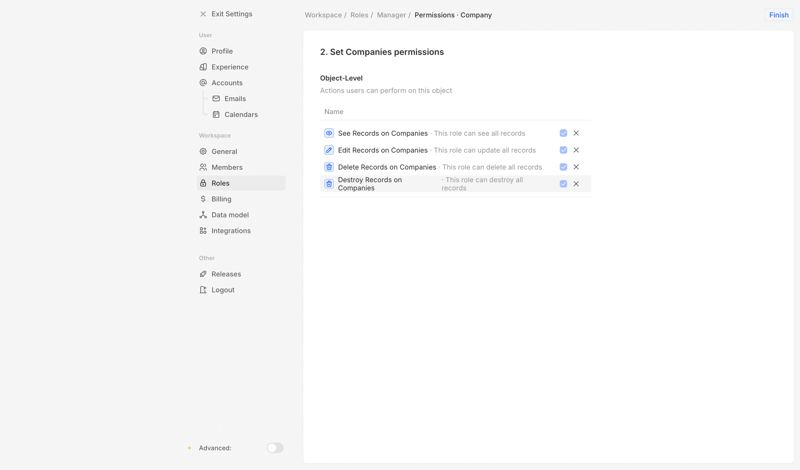Viewport: 800px width, 470px height.
Task: Click X beside See Records on Companies
Action: coord(576,133)
